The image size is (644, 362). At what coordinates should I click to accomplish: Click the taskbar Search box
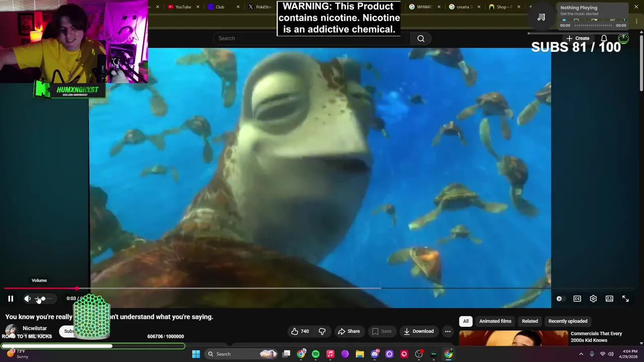point(242,354)
